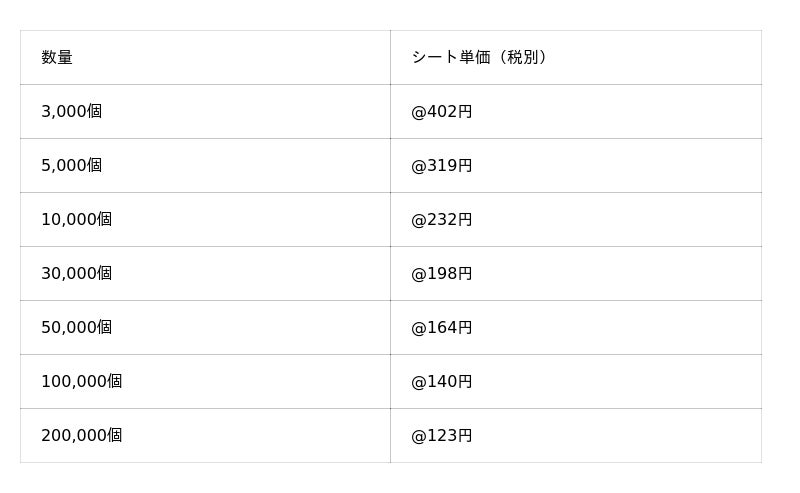Click the 200,000個 quantity cell

click(x=82, y=436)
